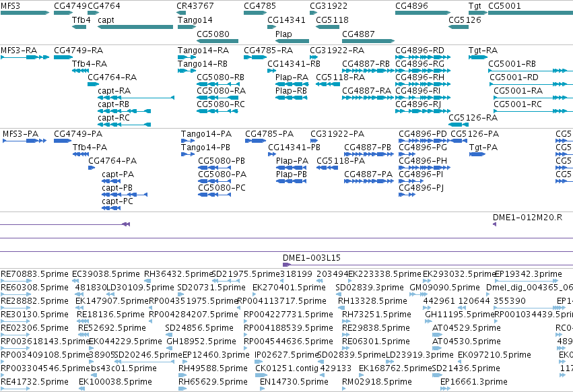
Task: Click the CG4749-RA transcript label
Action: click(79, 50)
